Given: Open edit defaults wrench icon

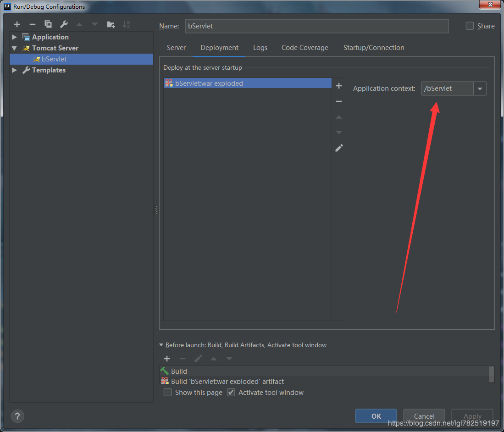Looking at the screenshot, I should pos(64,24).
